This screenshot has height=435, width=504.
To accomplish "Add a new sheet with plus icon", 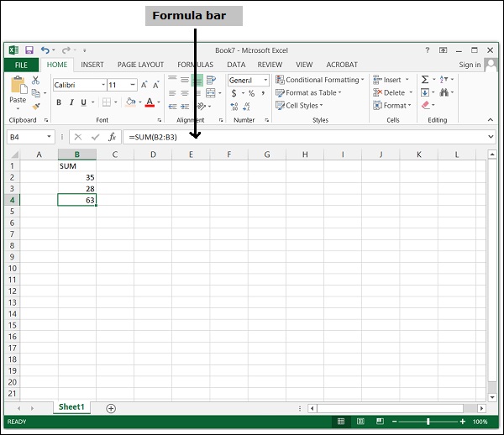I will click(x=111, y=407).
